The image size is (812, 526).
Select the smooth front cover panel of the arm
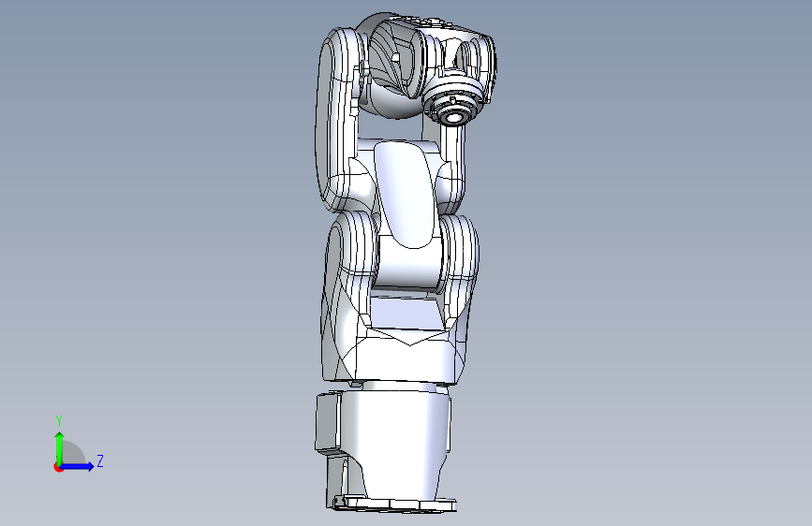coord(405,194)
